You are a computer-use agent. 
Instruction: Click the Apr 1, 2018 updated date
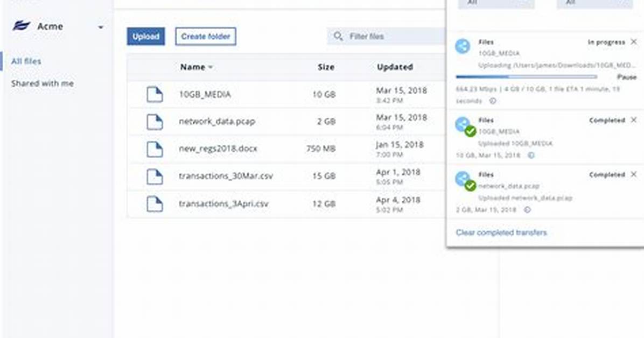[x=398, y=172]
